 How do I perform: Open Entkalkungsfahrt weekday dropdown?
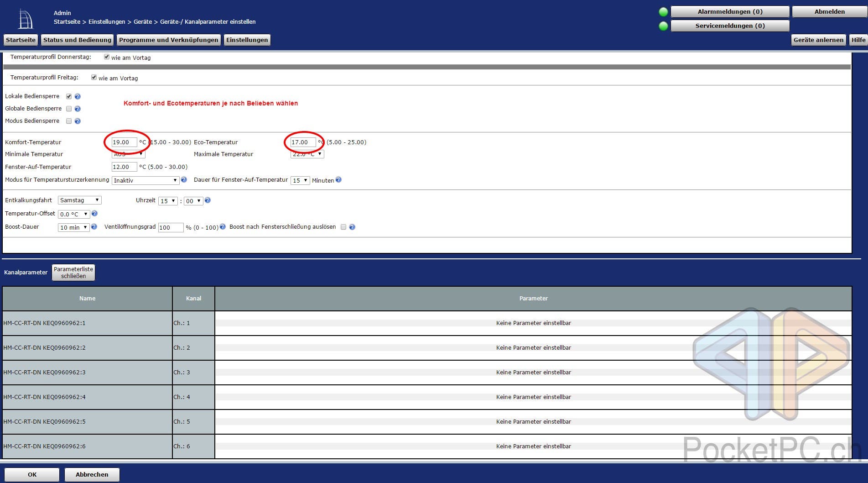click(80, 200)
